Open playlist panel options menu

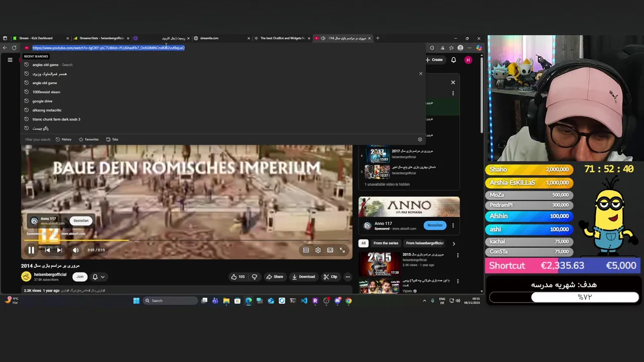point(453,93)
